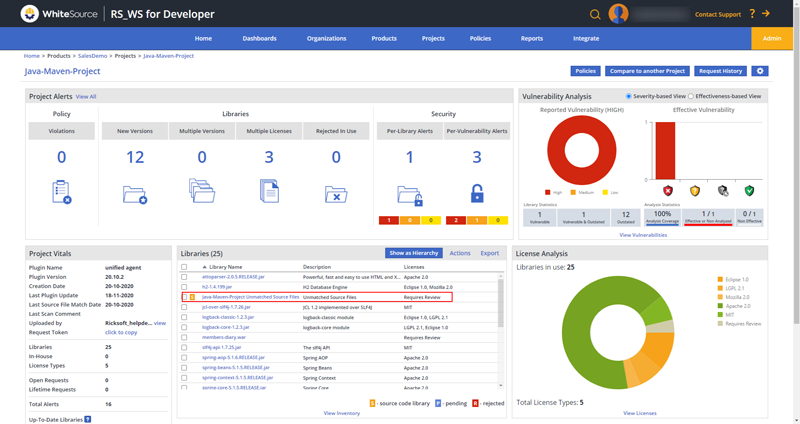Click the red vulnerability donut chart
Screen dimensions: 800x424
582,150
